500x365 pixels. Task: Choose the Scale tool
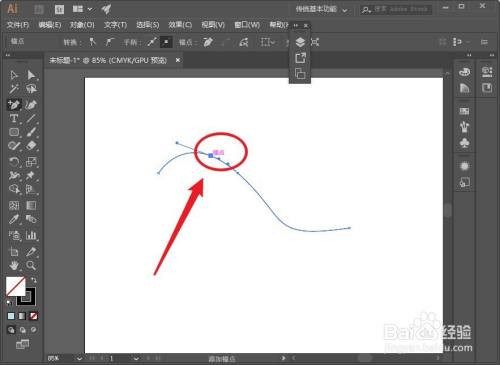pos(31,162)
